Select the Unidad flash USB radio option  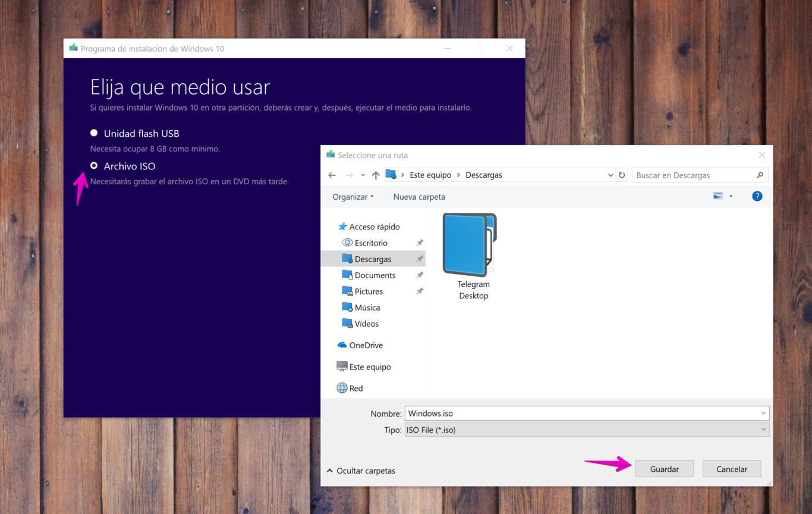coord(94,133)
